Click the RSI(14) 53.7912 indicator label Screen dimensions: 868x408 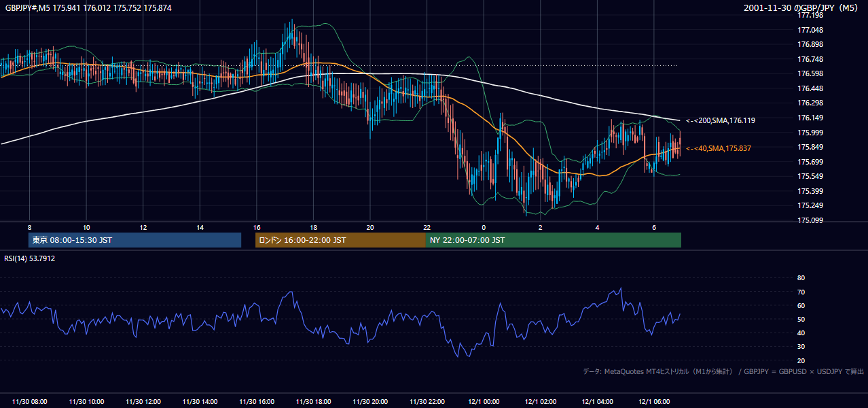[30, 258]
